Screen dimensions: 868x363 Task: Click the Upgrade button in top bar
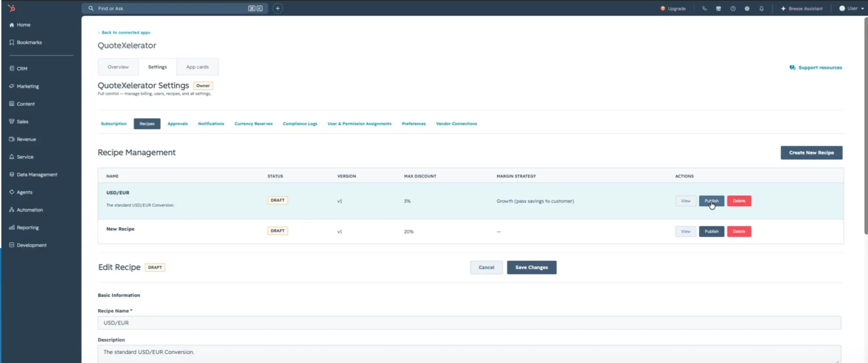coord(673,8)
